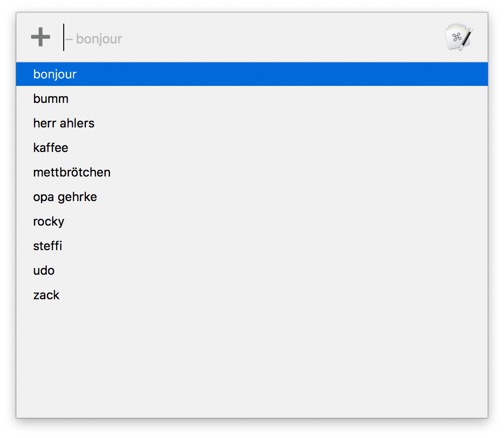Image resolution: width=504 pixels, height=438 pixels.
Task: Open the Keyboard Maestro editor icon
Action: pos(459,37)
